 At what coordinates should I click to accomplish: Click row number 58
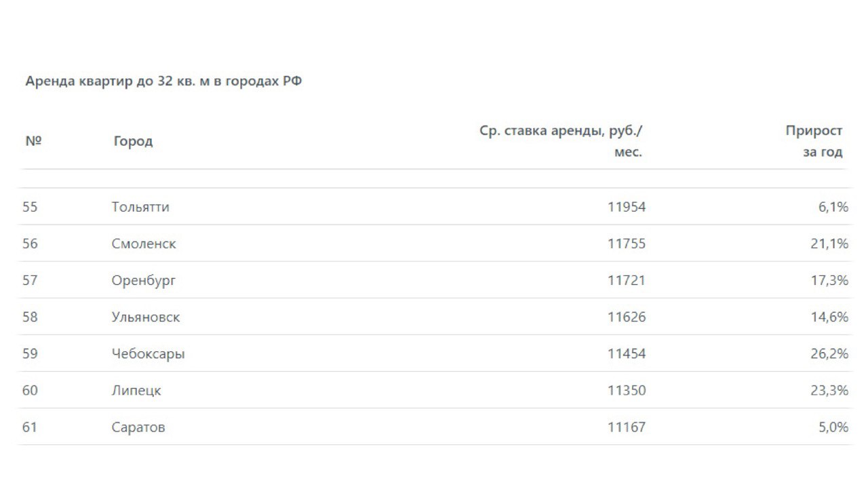tap(30, 317)
